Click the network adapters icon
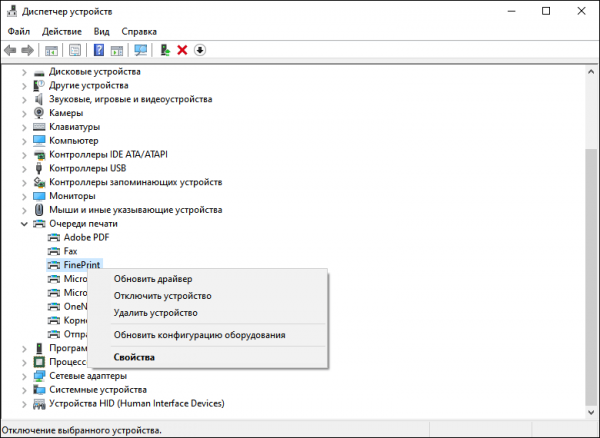The image size is (600, 438). [39, 376]
